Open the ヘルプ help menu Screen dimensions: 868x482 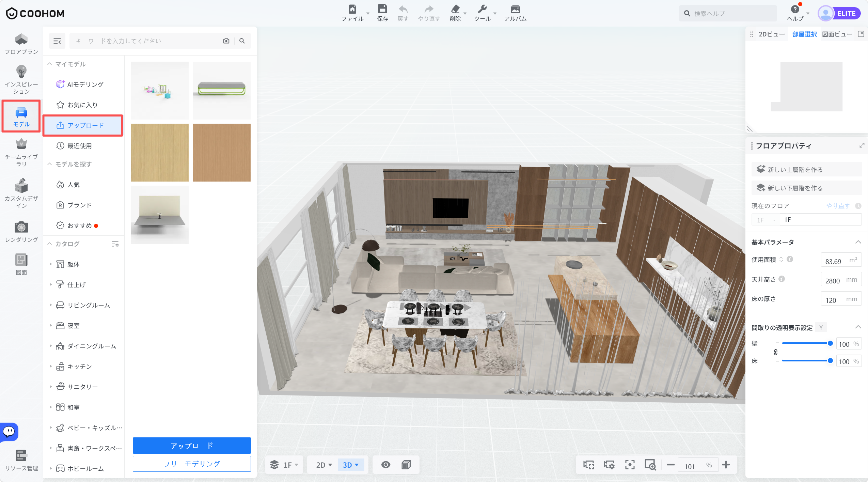pyautogui.click(x=795, y=13)
